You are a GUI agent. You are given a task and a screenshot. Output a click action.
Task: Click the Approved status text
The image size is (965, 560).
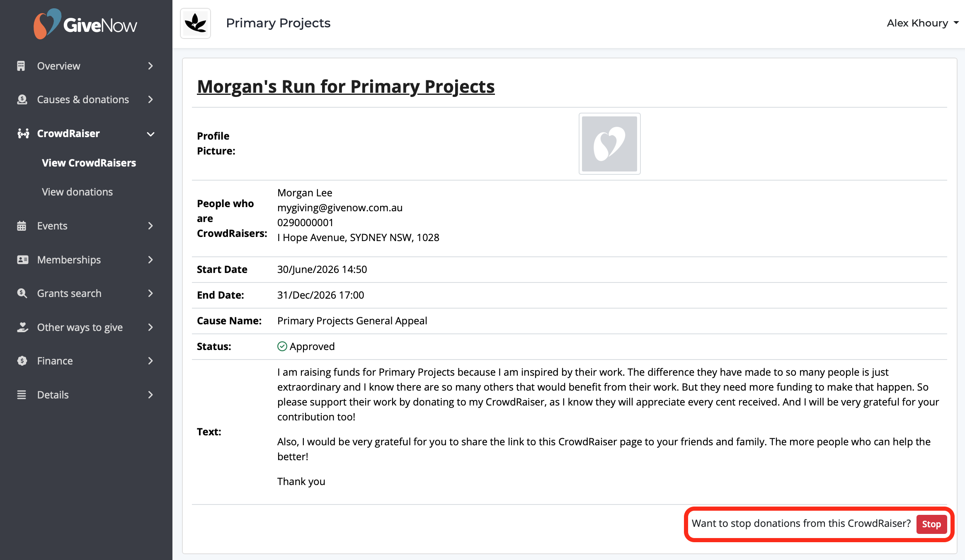click(x=312, y=346)
